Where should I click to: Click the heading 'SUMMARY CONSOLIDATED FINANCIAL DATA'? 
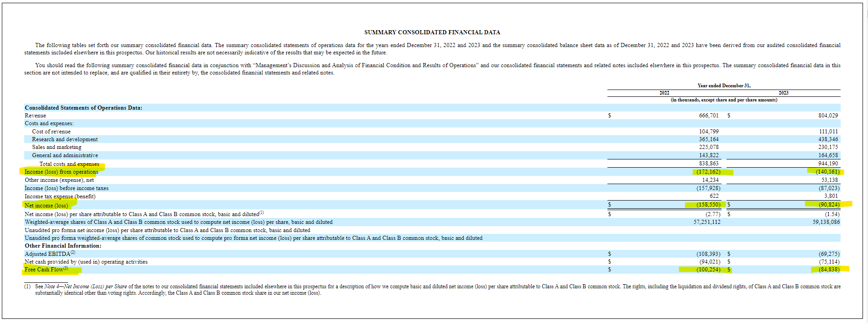click(432, 32)
